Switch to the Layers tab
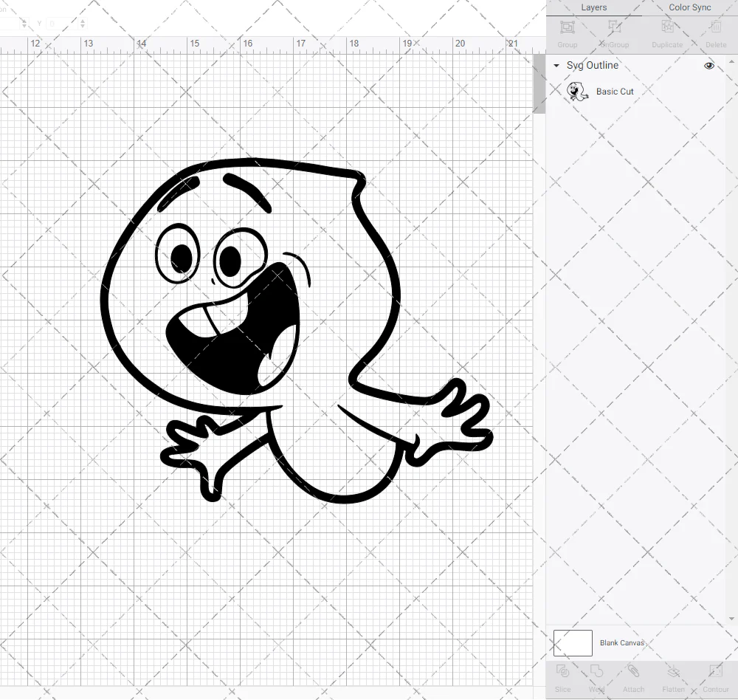 point(593,7)
